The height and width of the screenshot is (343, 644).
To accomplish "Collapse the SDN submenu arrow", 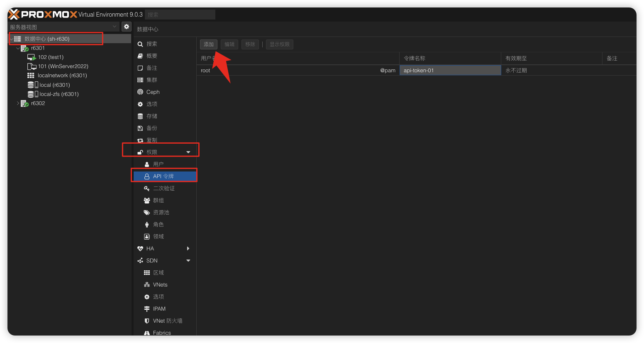I will [188, 261].
